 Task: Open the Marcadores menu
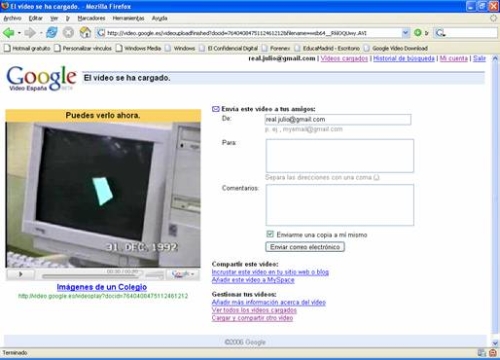point(91,18)
